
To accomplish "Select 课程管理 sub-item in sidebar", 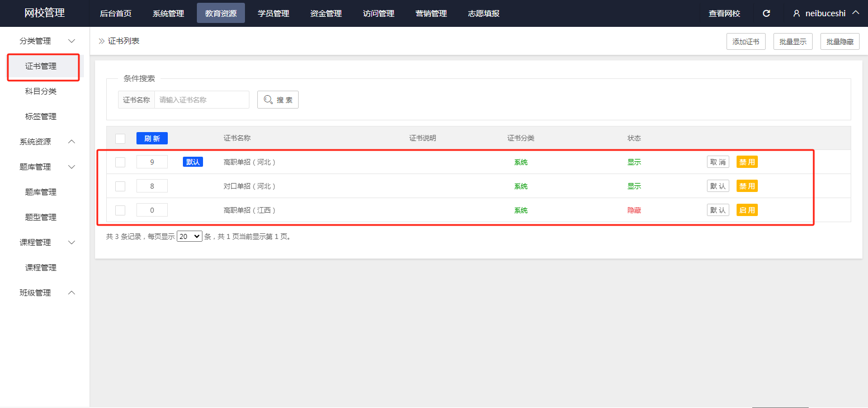I will click(x=41, y=268).
